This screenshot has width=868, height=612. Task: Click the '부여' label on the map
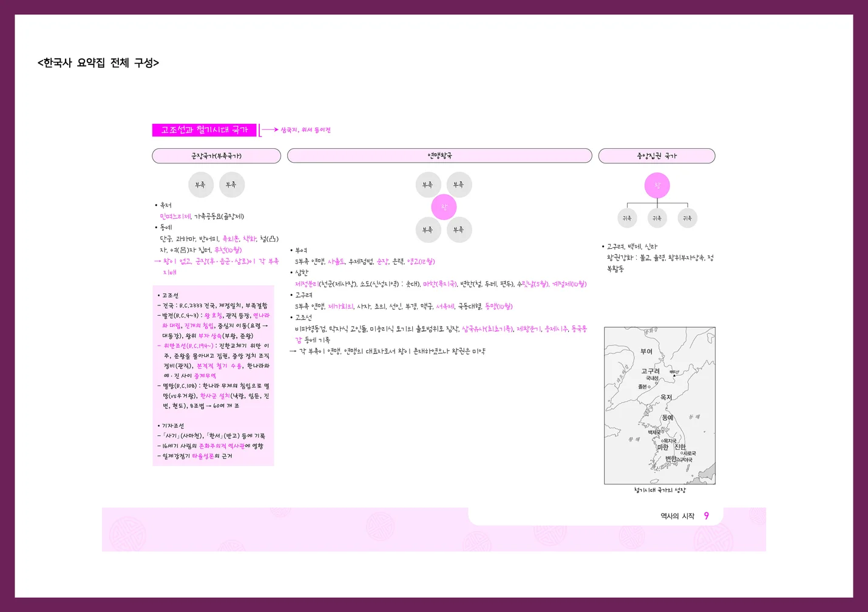646,352
